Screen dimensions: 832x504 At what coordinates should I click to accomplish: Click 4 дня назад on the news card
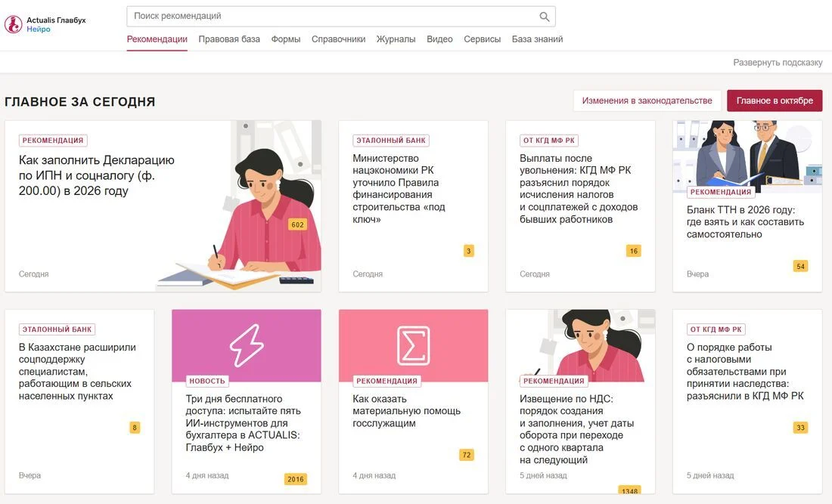207,475
